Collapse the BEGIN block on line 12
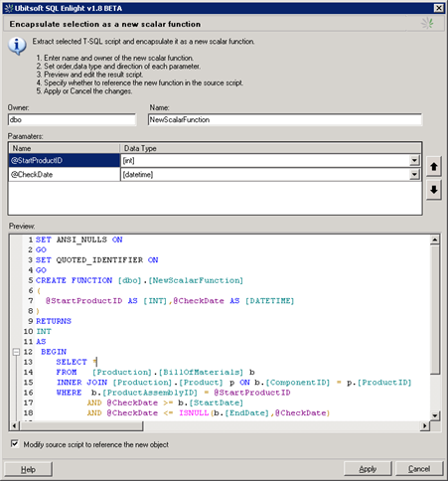This screenshot has height=481, width=448. pyautogui.click(x=16, y=352)
